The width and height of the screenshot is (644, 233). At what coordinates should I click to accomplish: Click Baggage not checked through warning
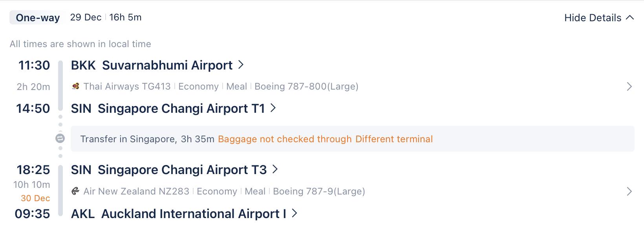pos(285,139)
